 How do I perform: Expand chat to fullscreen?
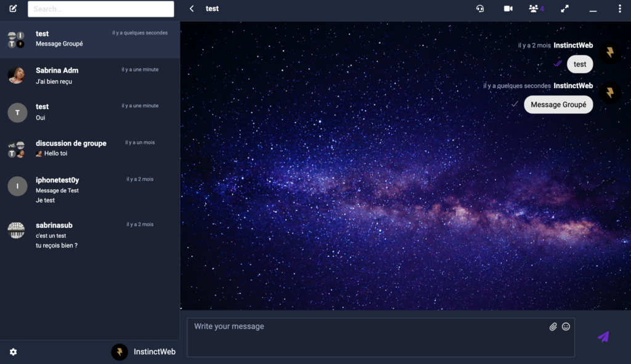click(x=564, y=9)
